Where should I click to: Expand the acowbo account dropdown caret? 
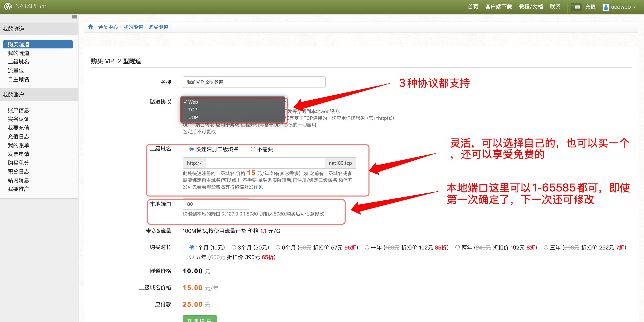tap(635, 7)
